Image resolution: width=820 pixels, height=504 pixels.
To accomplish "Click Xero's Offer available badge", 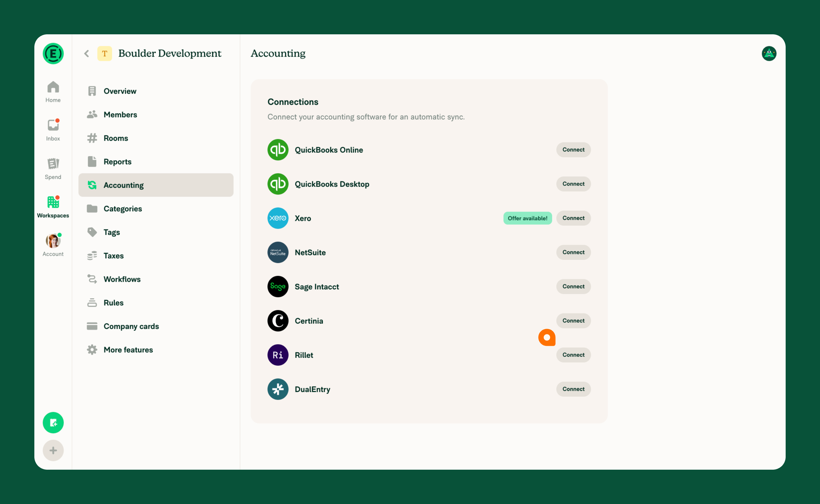I will coord(528,218).
